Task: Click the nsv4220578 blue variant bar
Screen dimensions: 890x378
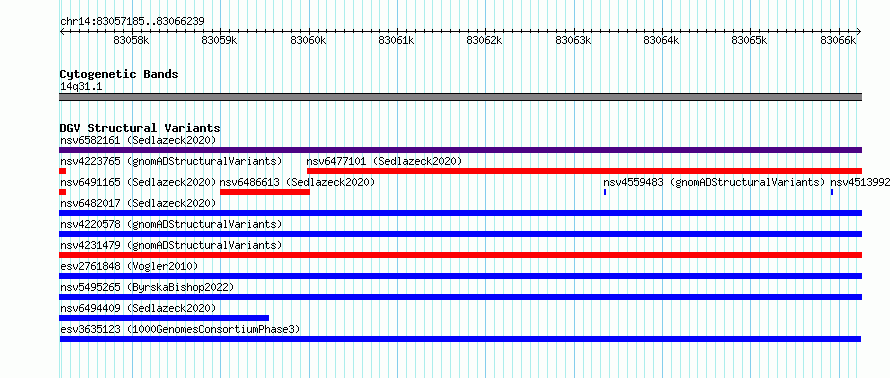Action: (460, 234)
